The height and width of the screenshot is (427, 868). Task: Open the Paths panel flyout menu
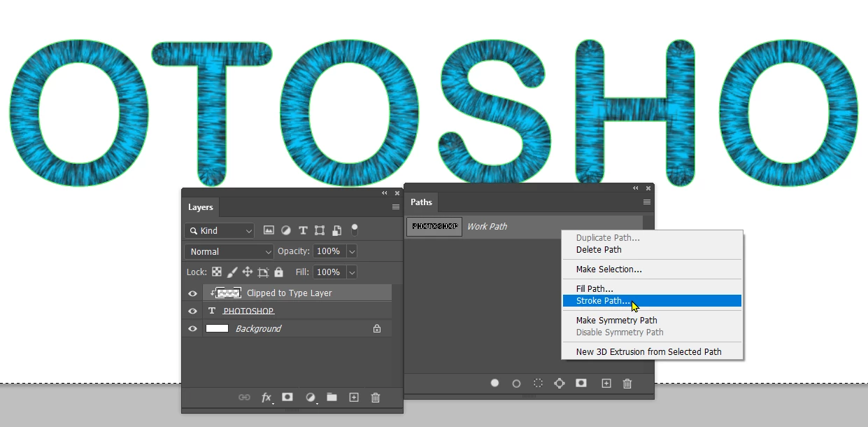pos(647,202)
